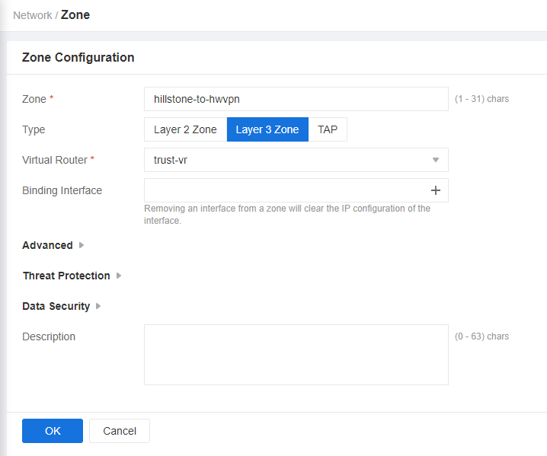Click inside the Description text area
The height and width of the screenshot is (456, 547).
pyautogui.click(x=296, y=354)
